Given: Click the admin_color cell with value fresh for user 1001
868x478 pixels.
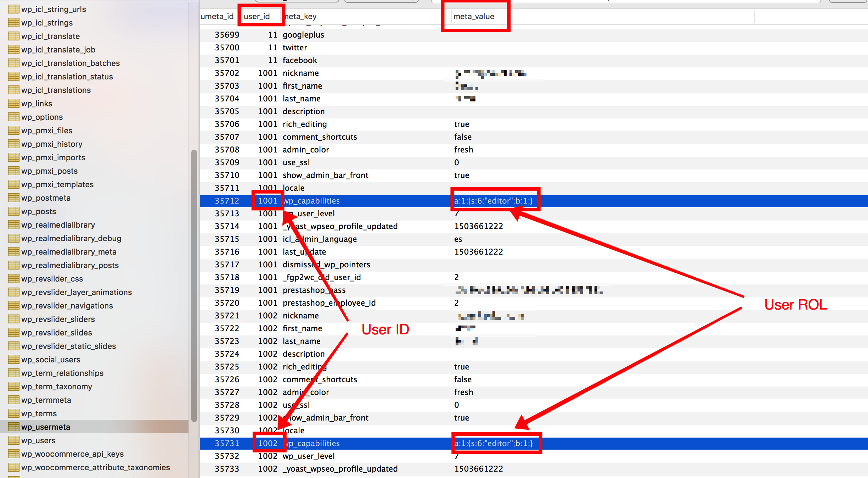Looking at the screenshot, I should [x=463, y=150].
